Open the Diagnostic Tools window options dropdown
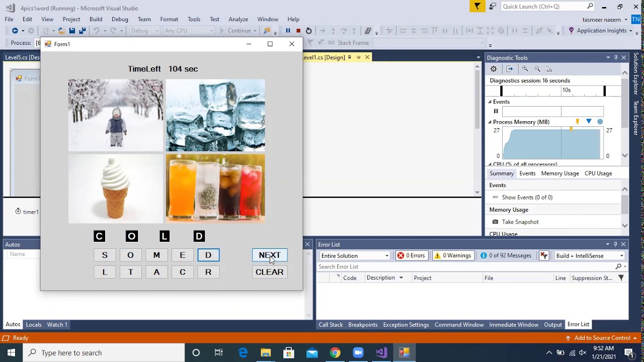Viewport: 644px width, 362px height. 608,58
